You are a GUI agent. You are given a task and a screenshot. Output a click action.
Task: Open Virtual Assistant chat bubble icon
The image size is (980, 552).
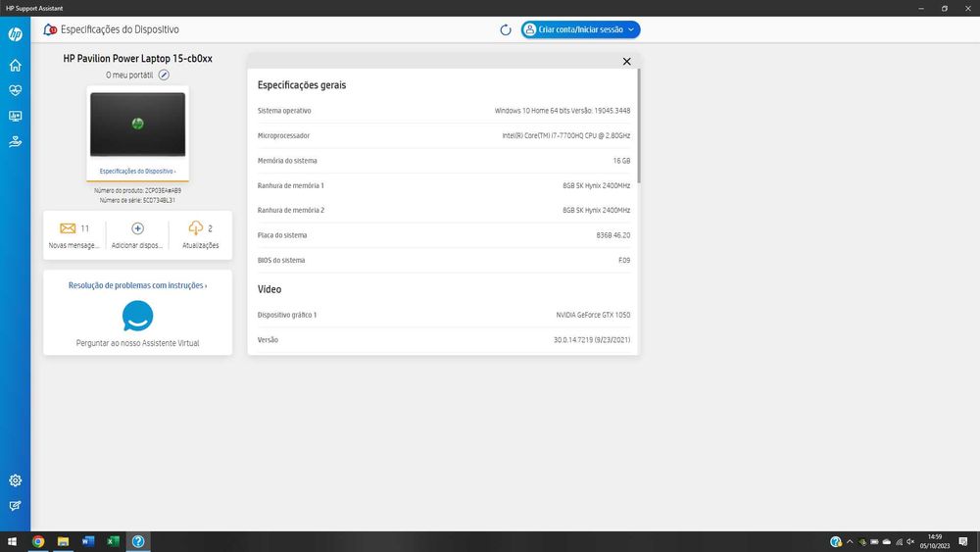(x=137, y=316)
